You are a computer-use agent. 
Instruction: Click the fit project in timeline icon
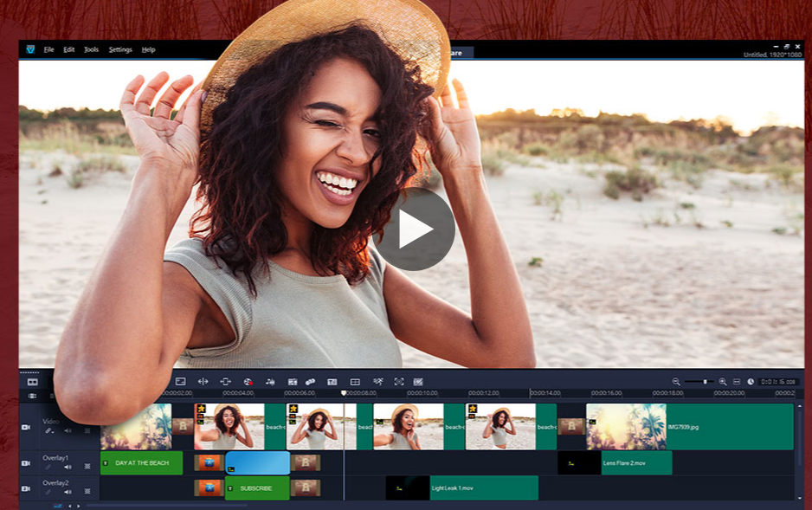[x=737, y=382]
